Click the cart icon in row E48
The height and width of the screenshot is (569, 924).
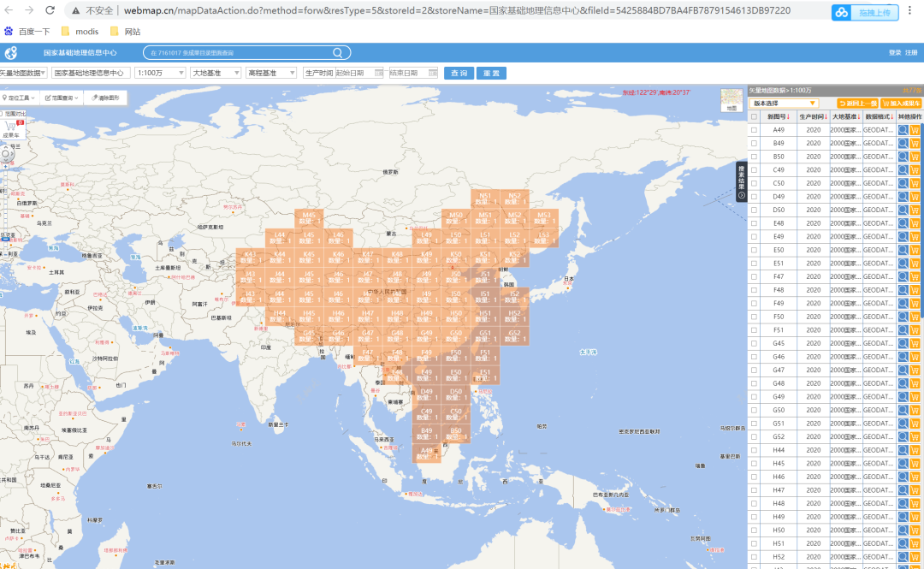[x=915, y=223]
